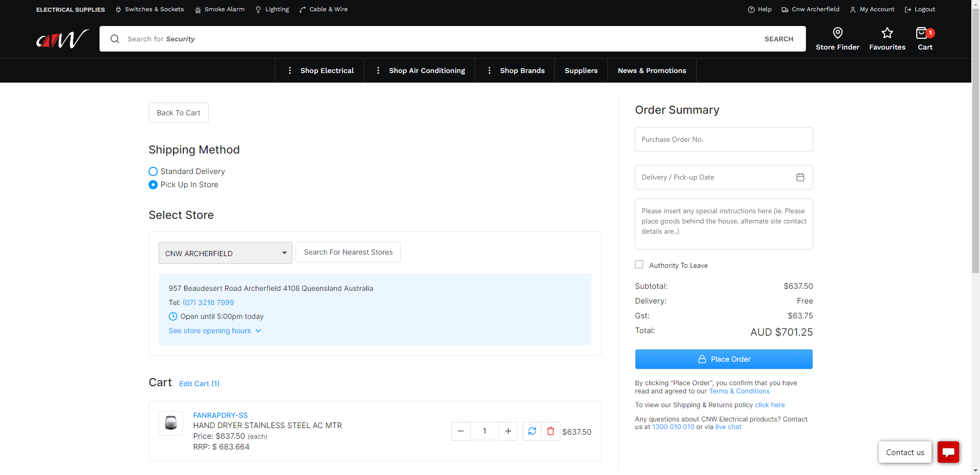
Task: Open FANRAPDRY-SS product link
Action: click(220, 415)
